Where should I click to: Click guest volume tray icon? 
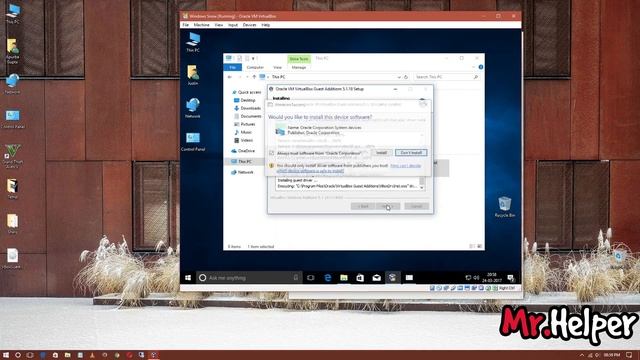pyautogui.click(x=476, y=278)
